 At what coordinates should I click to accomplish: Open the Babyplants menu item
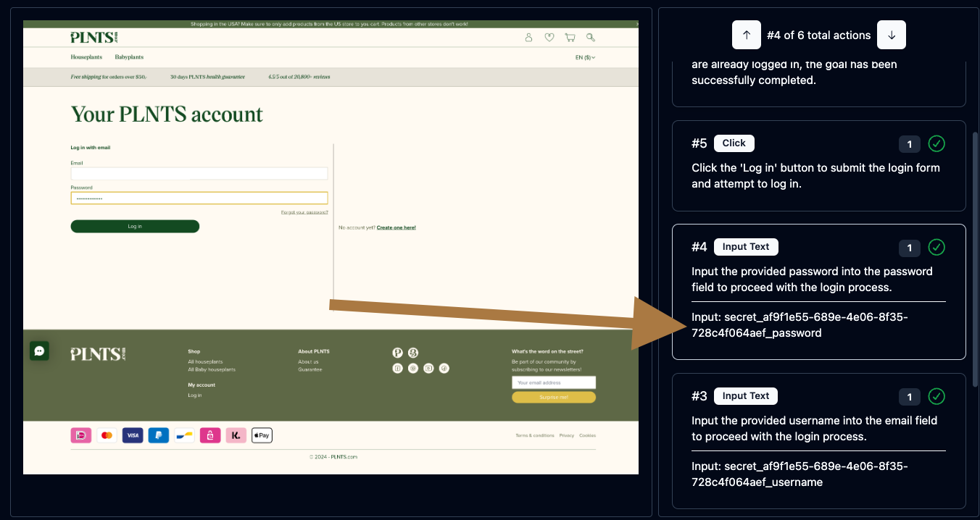click(x=129, y=57)
